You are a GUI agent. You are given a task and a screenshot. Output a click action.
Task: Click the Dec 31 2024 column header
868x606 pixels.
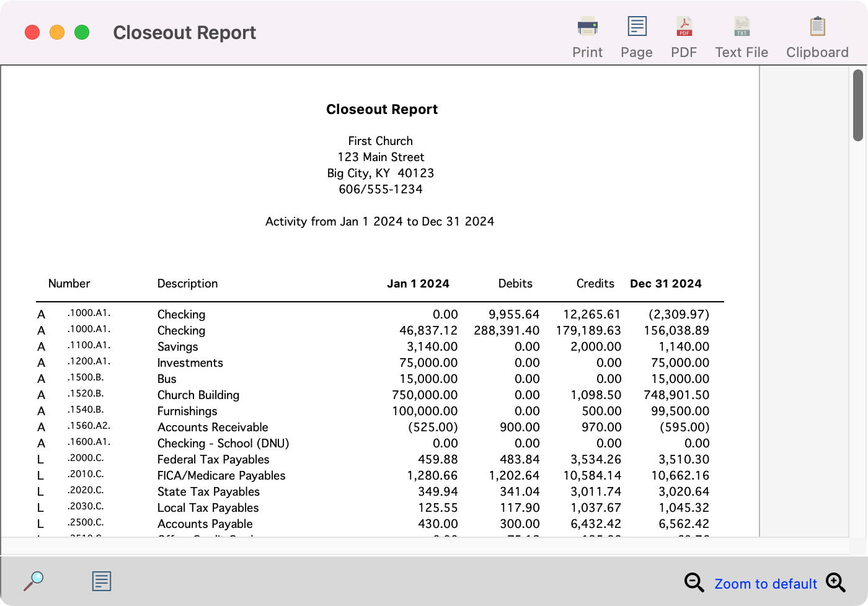pos(665,283)
